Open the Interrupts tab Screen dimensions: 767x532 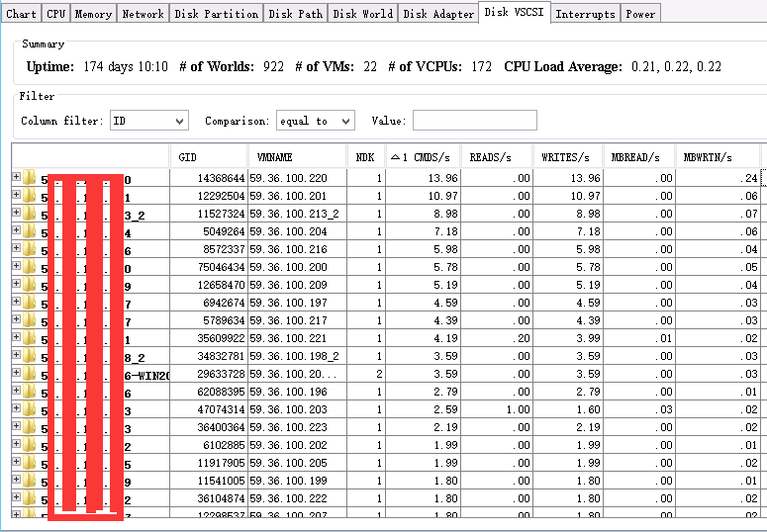click(x=585, y=14)
